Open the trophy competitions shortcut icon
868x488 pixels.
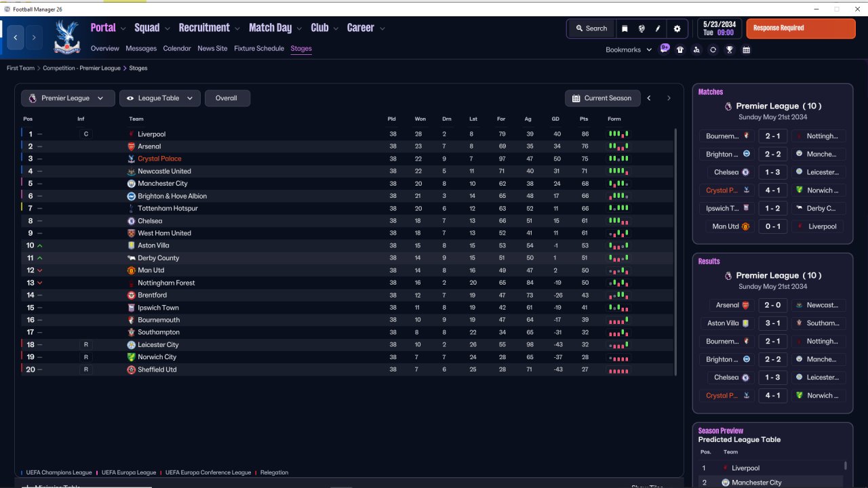730,49
